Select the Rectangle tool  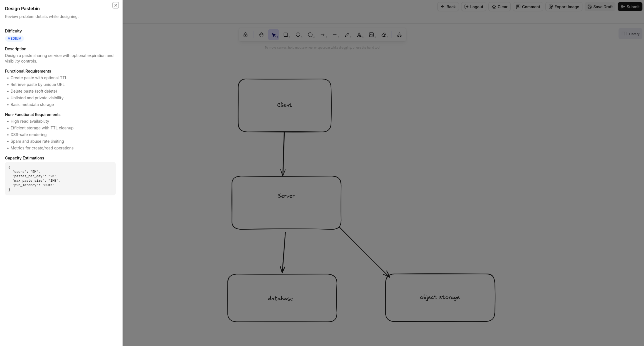[286, 35]
